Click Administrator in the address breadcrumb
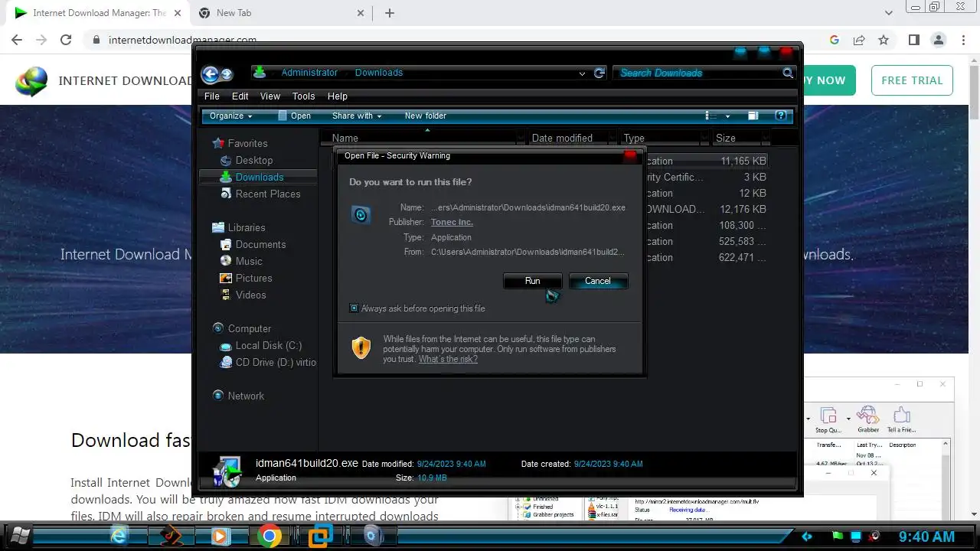 309,73
